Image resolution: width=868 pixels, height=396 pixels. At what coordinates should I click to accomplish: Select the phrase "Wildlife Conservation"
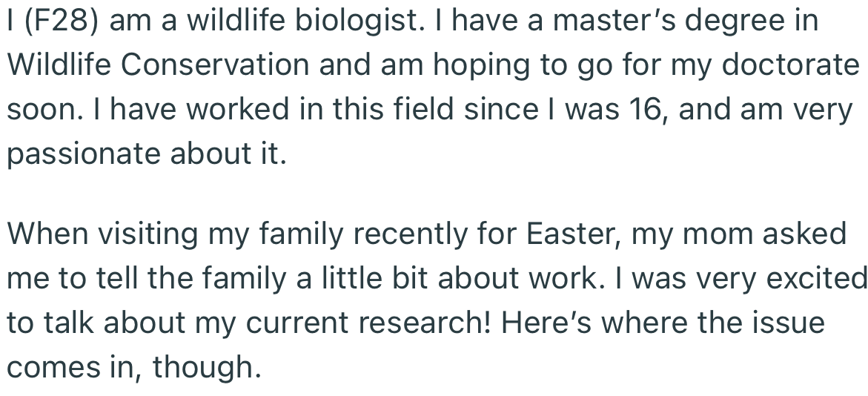158,65
